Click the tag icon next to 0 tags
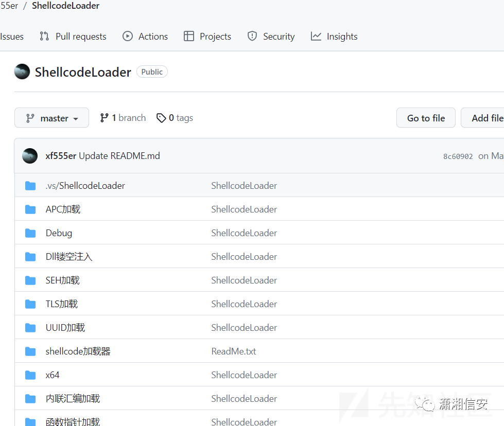 tap(161, 118)
